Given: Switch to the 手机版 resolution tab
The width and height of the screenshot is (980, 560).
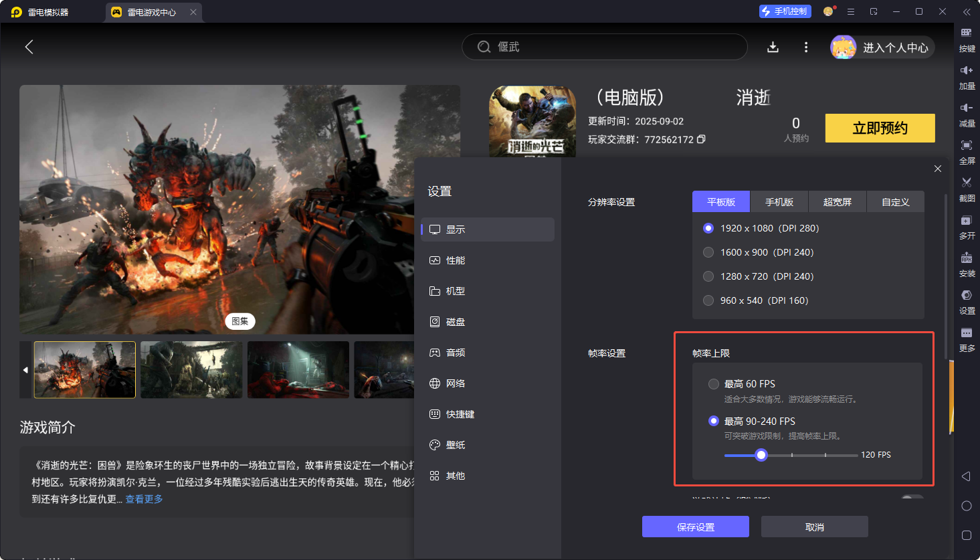Looking at the screenshot, I should 779,202.
